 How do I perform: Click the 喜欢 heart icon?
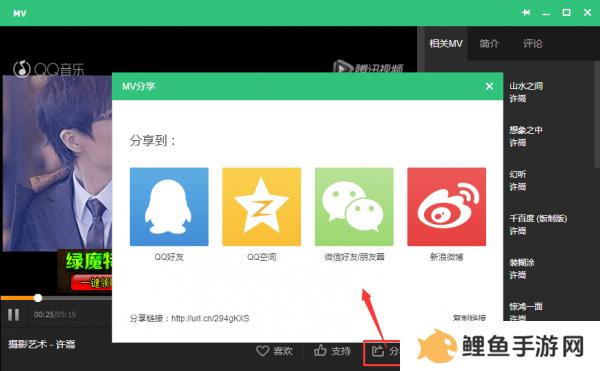pos(262,351)
